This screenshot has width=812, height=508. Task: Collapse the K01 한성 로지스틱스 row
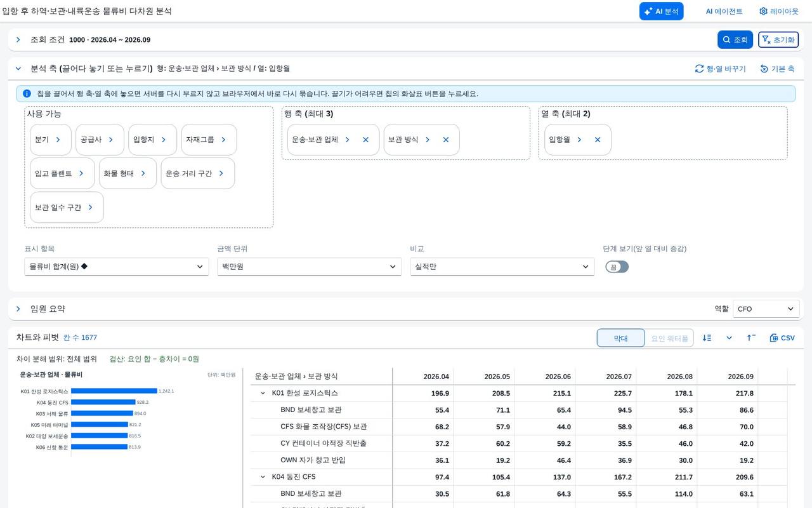coord(263,393)
